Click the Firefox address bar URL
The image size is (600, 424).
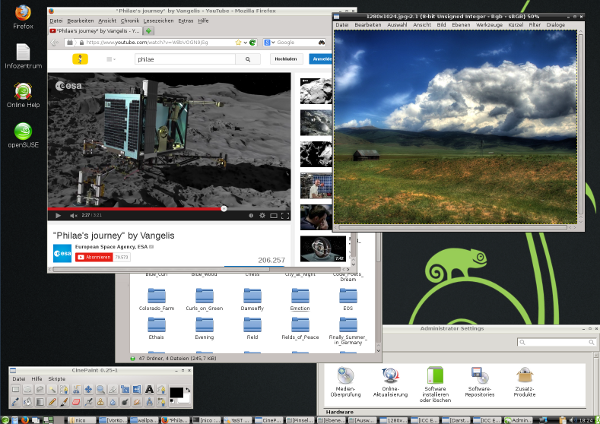tap(147, 42)
